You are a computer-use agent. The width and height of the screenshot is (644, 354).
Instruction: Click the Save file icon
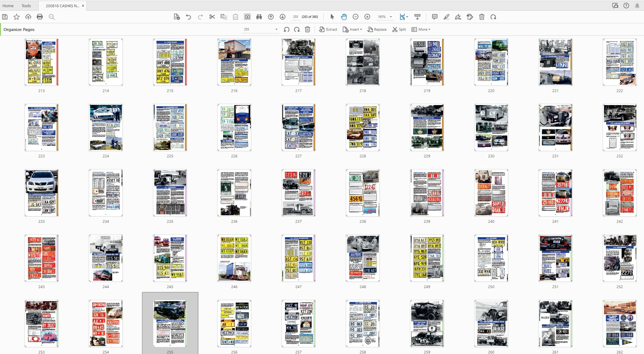pyautogui.click(x=5, y=17)
